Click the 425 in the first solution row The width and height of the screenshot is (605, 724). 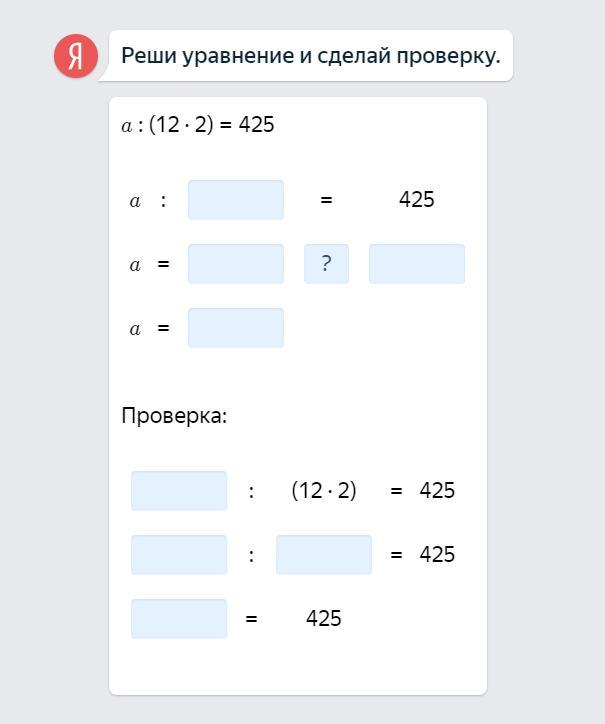pos(416,200)
